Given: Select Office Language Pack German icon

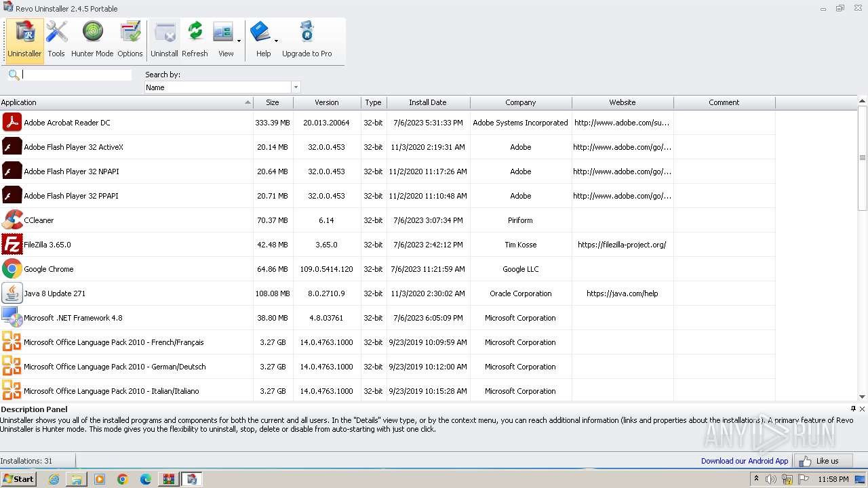Looking at the screenshot, I should (x=12, y=367).
